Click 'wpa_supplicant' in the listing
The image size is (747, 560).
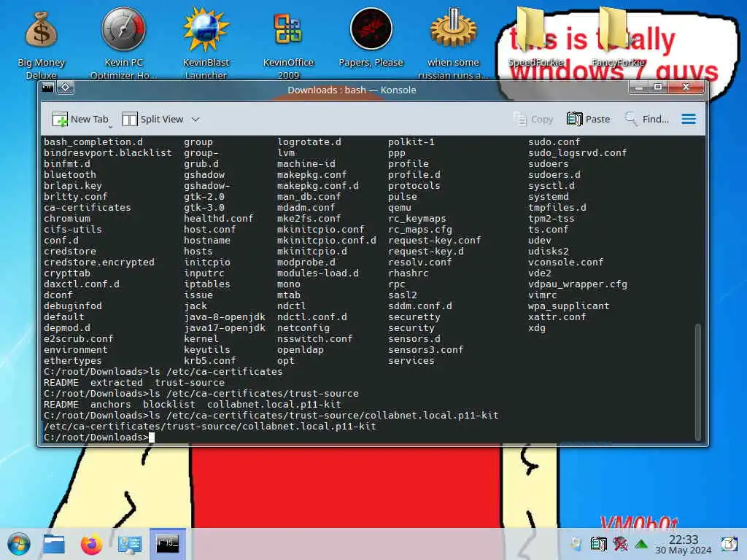(569, 306)
